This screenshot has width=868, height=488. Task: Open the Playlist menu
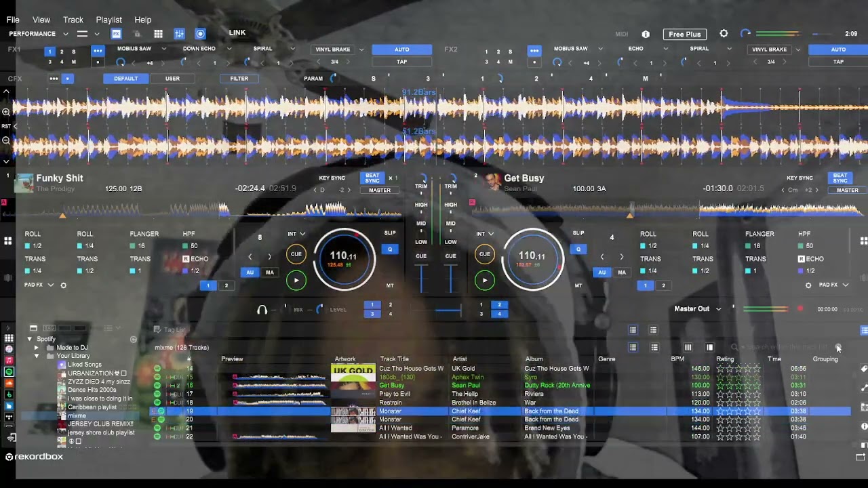(108, 20)
